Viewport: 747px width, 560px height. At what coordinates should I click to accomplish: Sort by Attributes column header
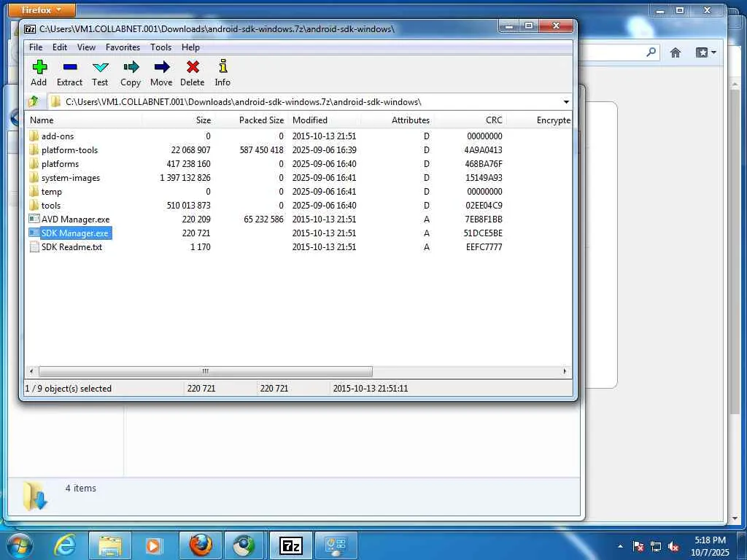click(x=398, y=120)
